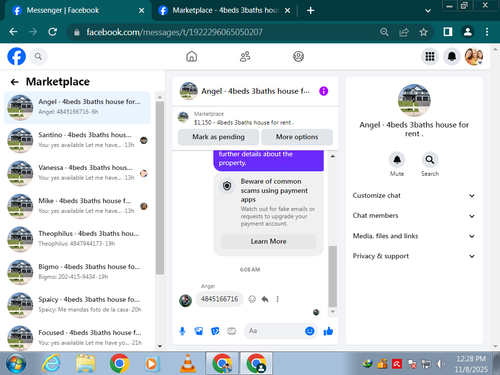Open the Facebook menu grid icon
Viewport: 500px width, 375px height.
click(430, 56)
